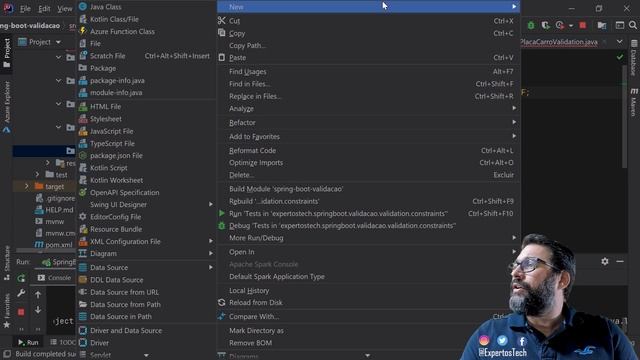This screenshot has height=360, width=640.
Task: Click the Kotlin Script icon
Action: coord(83,168)
